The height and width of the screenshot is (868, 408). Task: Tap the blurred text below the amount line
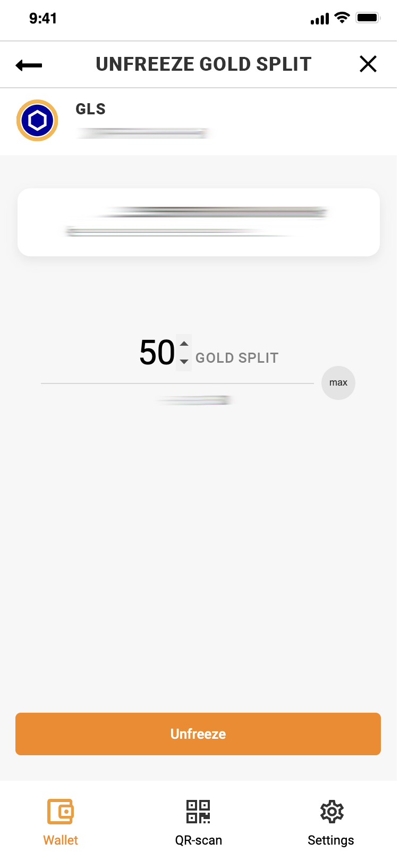point(195,400)
